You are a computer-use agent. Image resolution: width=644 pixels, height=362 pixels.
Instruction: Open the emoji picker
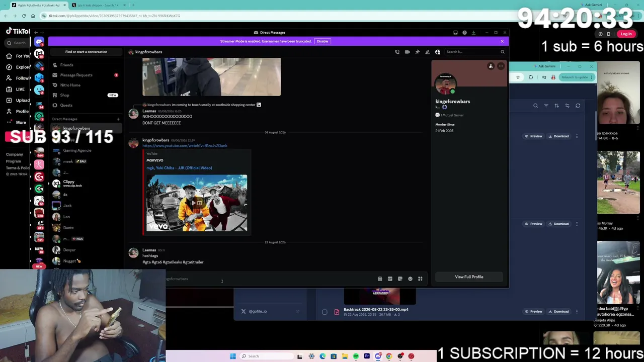[x=410, y=279]
